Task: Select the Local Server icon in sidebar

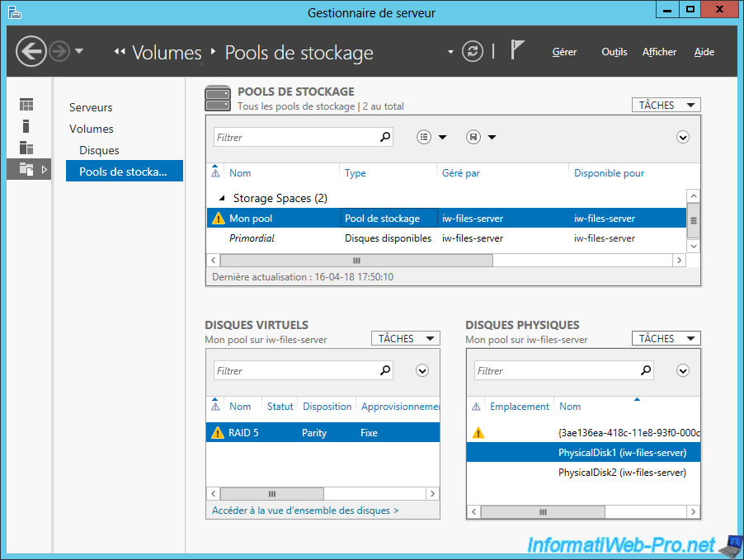Action: (x=26, y=126)
